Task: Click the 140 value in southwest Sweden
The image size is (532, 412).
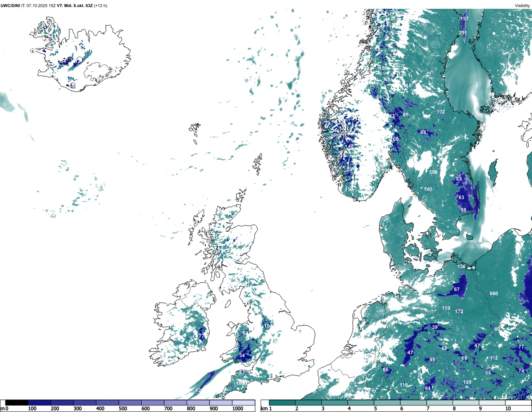Action: 428,189
